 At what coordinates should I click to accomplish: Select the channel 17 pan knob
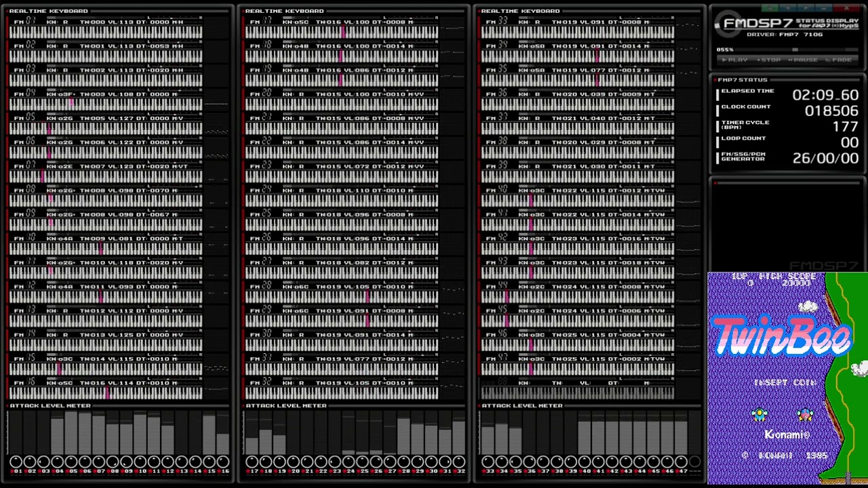(x=252, y=462)
